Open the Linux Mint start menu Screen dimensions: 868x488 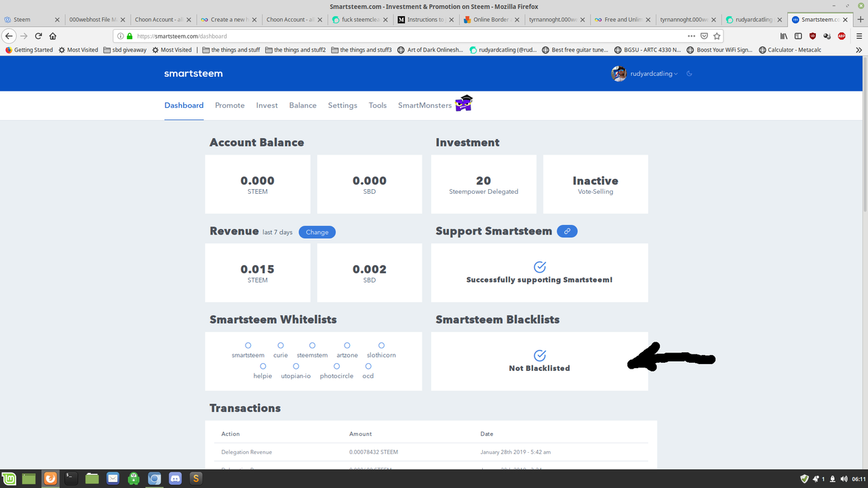(10, 479)
